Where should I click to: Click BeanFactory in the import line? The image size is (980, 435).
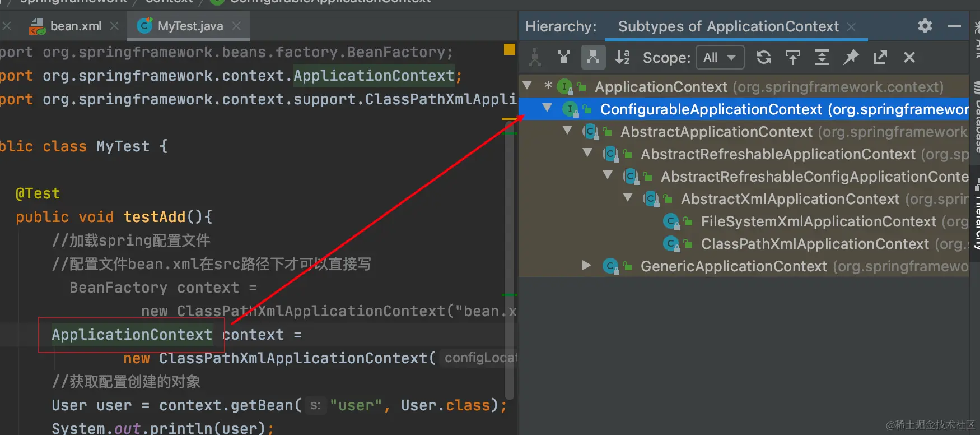[x=396, y=52]
